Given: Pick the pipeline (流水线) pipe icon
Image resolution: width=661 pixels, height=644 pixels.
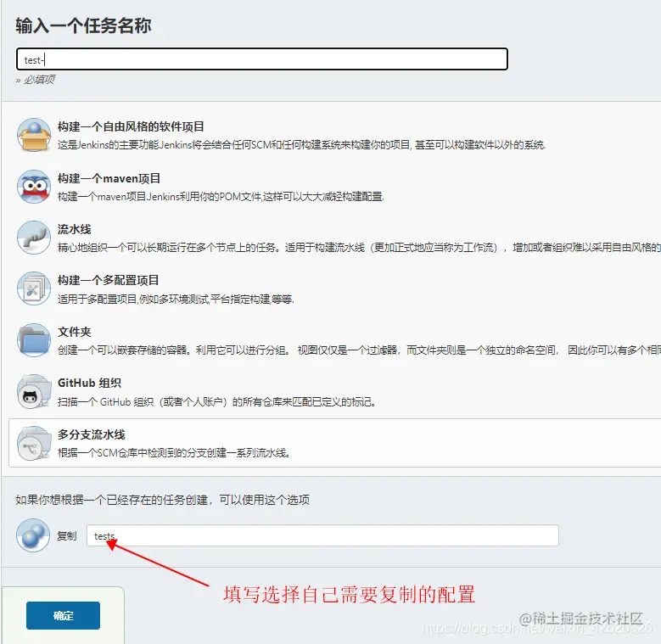Looking at the screenshot, I should pos(34,238).
